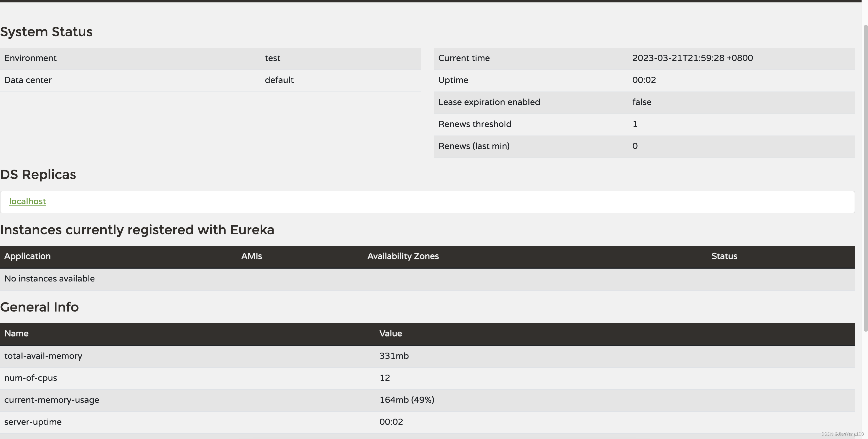Viewport: 868px width, 439px height.
Task: Click the Availability Zones column header
Action: click(403, 256)
